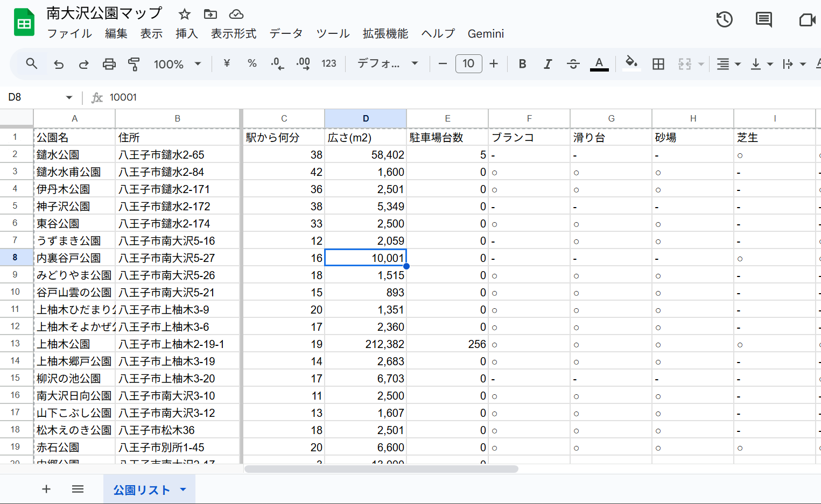
Task: Add a new sheet with plus button
Action: [x=46, y=489]
